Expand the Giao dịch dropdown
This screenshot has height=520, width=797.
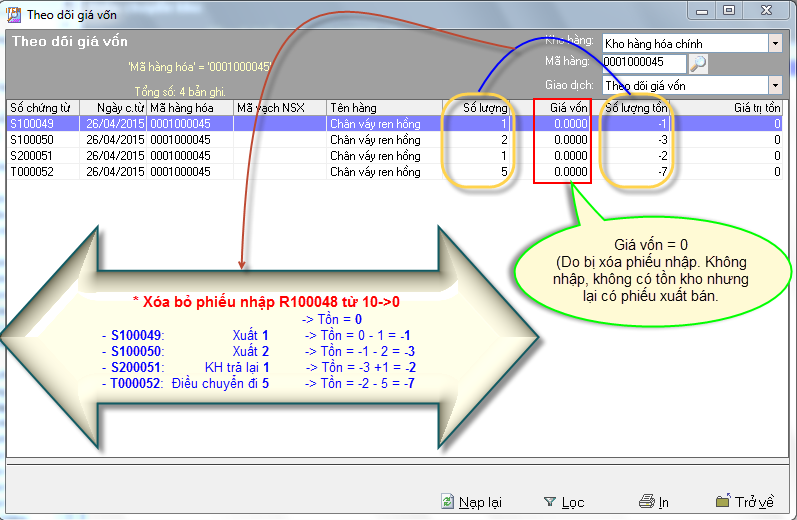775,86
